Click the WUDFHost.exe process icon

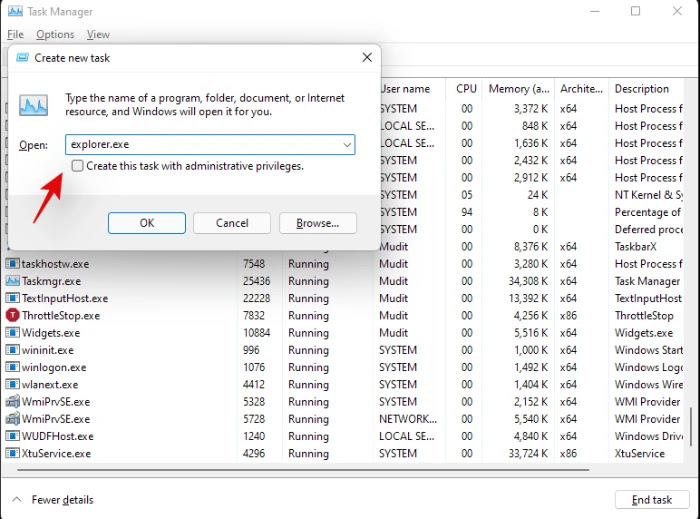12,436
